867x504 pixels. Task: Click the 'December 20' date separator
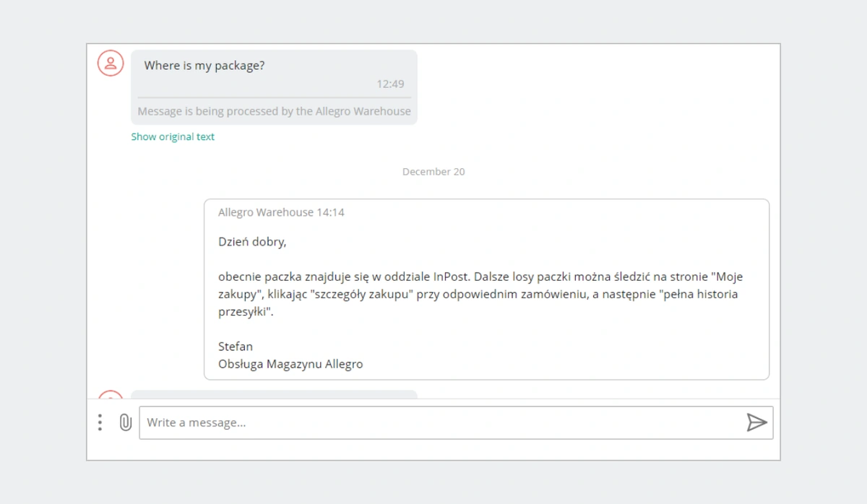(433, 172)
